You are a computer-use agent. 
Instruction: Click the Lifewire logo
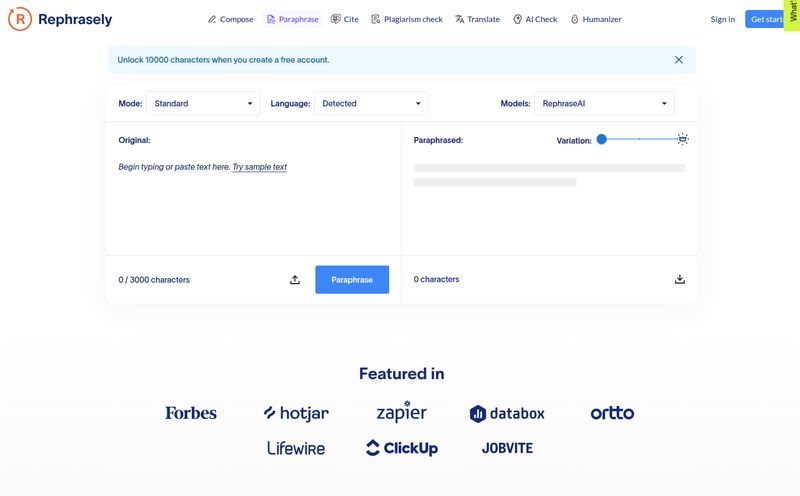pos(296,448)
